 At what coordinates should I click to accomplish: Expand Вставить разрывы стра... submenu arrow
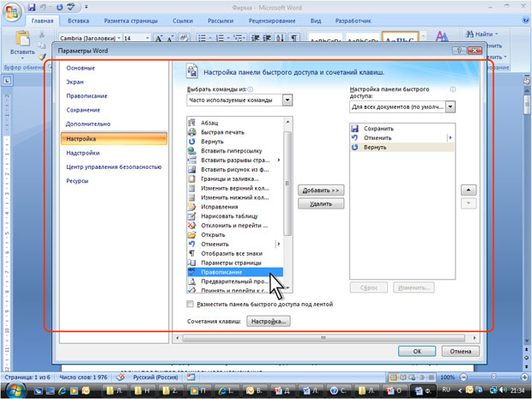click(x=279, y=160)
